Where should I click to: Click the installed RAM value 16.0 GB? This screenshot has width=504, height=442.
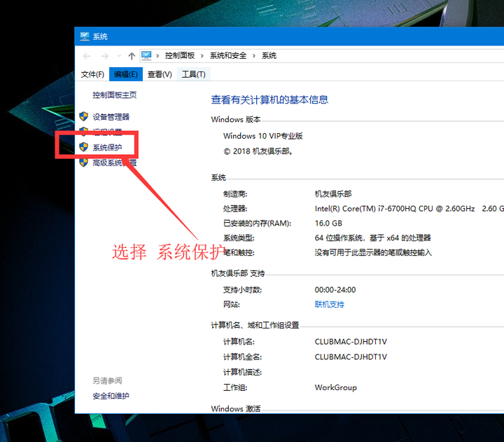tap(328, 223)
